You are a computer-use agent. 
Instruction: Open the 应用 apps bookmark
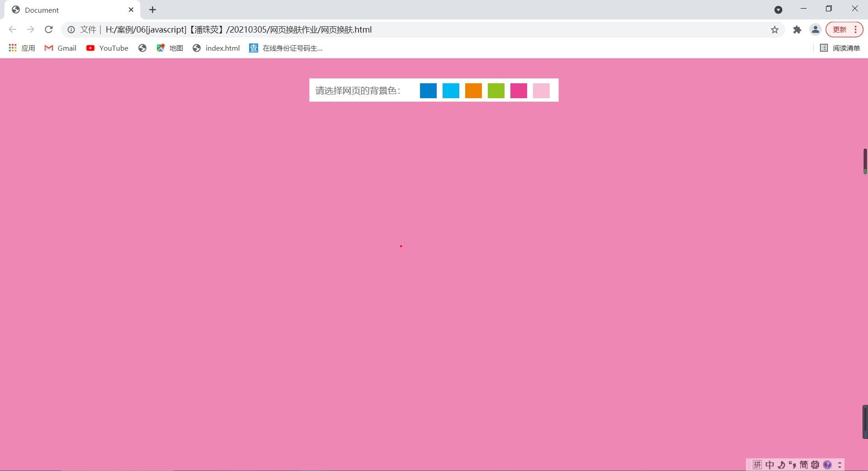tap(22, 48)
